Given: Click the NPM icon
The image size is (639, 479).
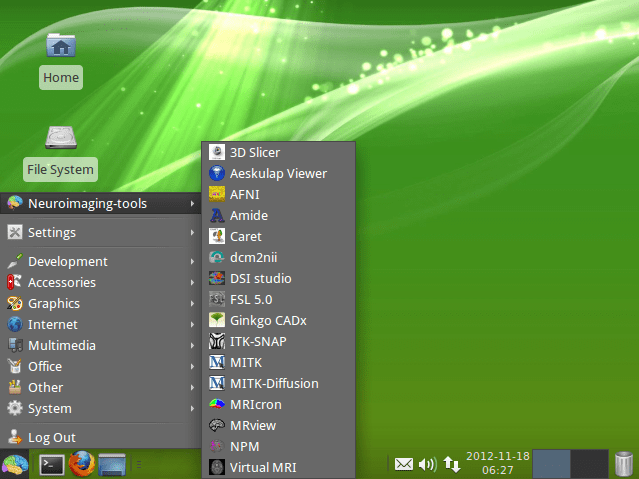Looking at the screenshot, I should [217, 446].
